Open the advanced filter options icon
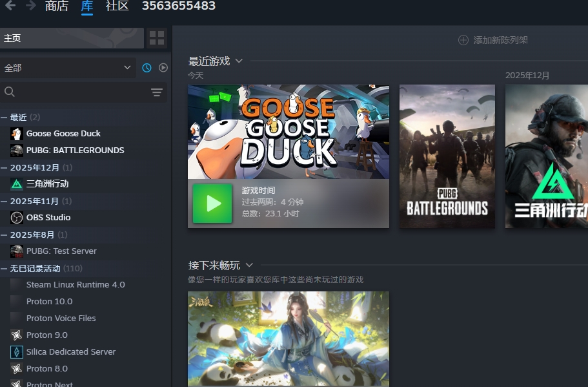 coord(157,92)
